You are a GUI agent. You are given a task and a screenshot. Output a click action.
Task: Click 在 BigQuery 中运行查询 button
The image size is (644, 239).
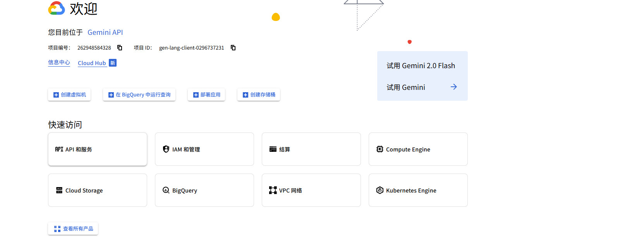(139, 95)
